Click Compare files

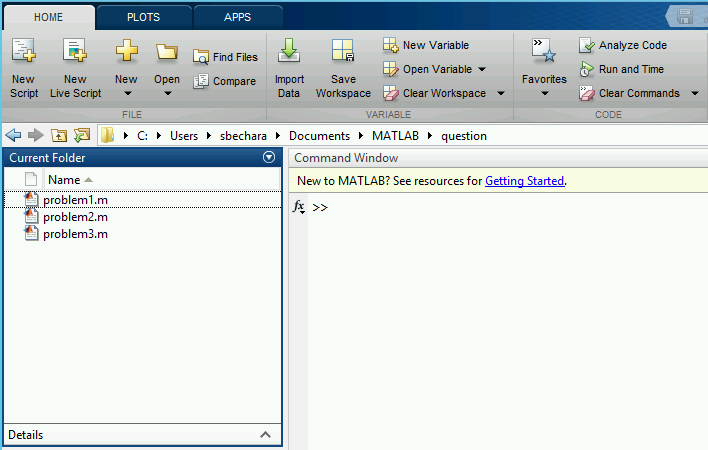[224, 81]
